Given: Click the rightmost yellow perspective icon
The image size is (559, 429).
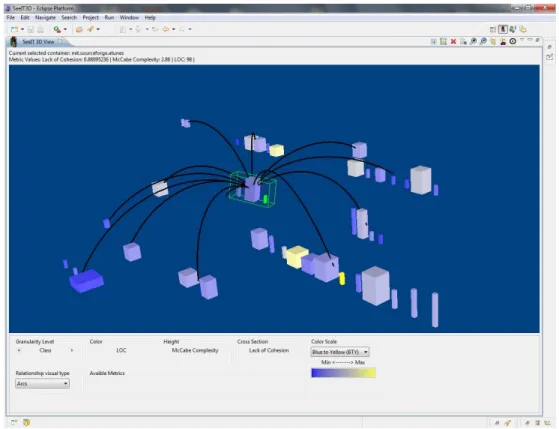Looking at the screenshot, I should pos(523,29).
